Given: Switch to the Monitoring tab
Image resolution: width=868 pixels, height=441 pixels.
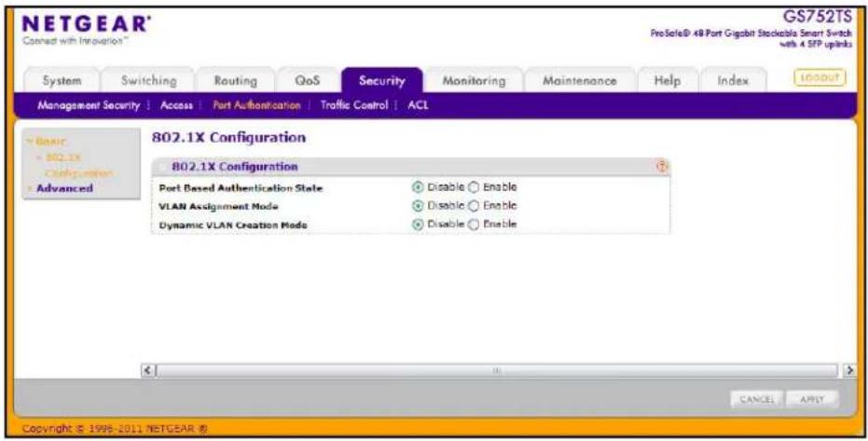Looking at the screenshot, I should [x=474, y=81].
